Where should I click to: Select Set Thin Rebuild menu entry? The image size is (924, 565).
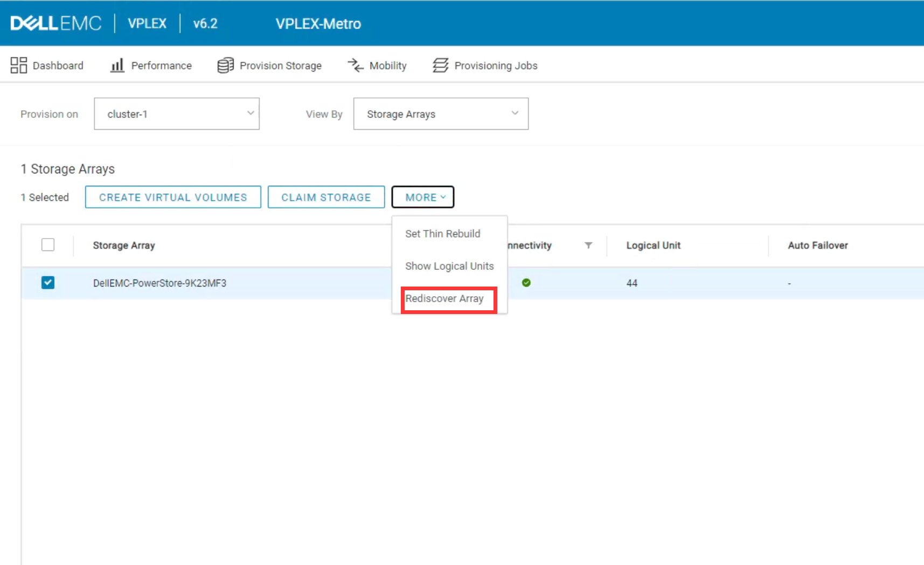point(443,234)
